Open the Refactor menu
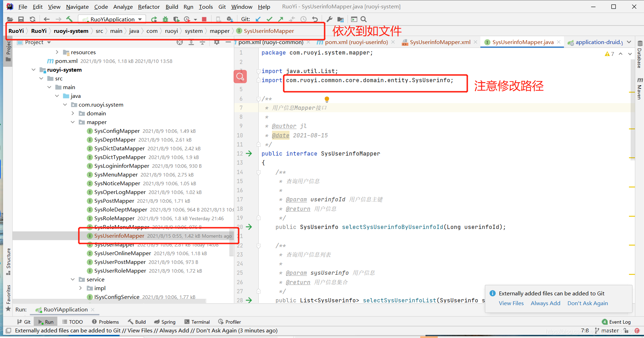 [x=149, y=7]
